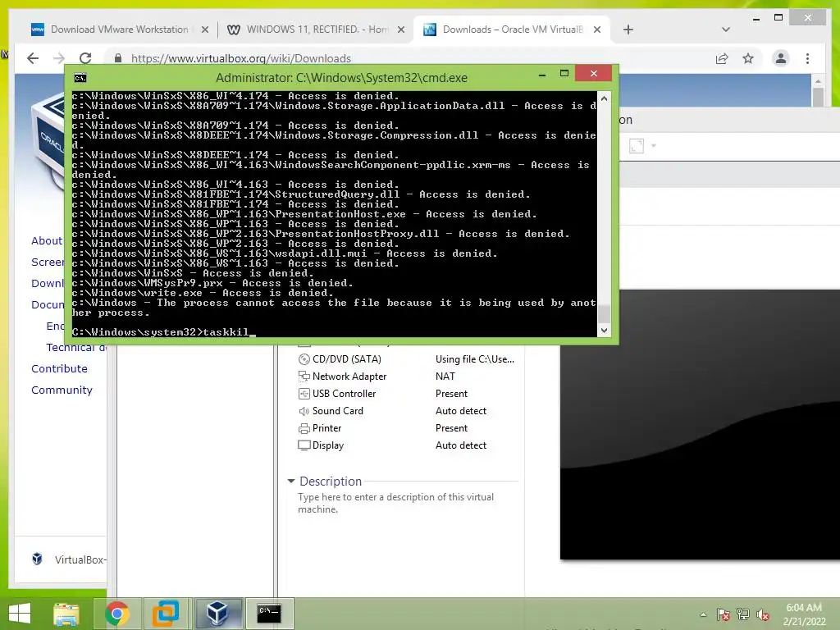840x630 pixels.
Task: Click cmd scrollbar up arrow
Action: (604, 98)
